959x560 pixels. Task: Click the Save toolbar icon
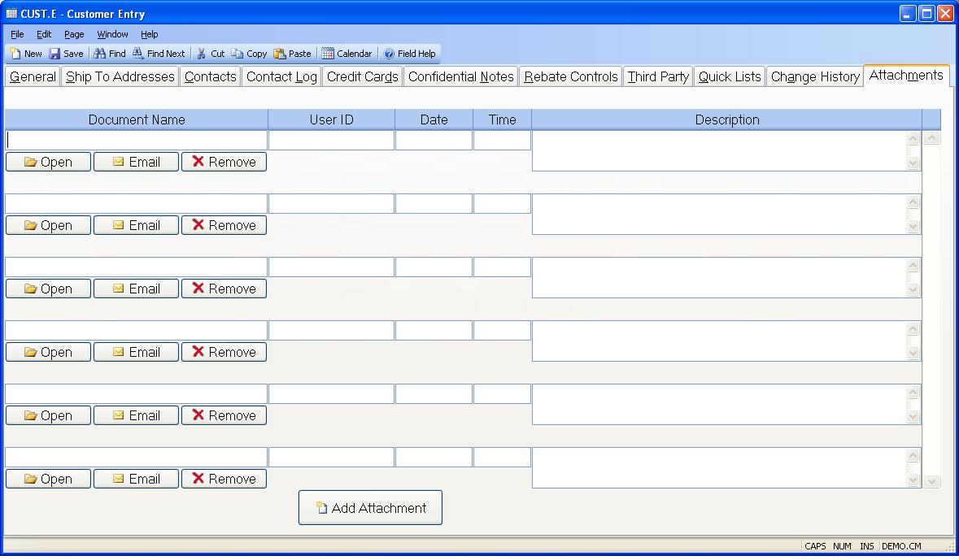[x=55, y=54]
